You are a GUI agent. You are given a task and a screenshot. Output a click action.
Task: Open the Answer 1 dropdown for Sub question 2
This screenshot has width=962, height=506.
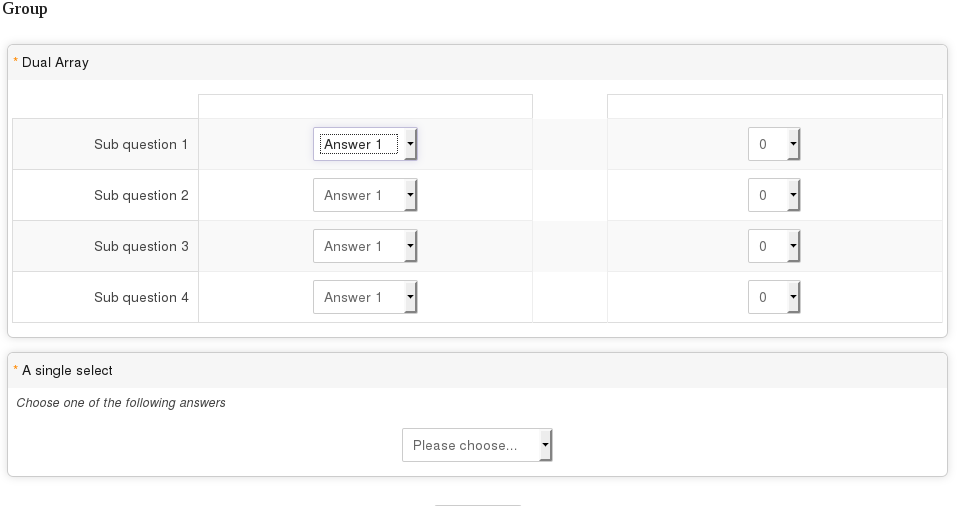364,196
